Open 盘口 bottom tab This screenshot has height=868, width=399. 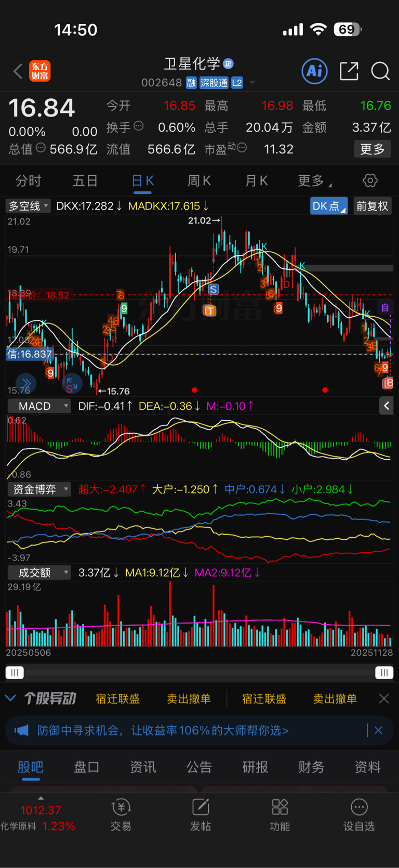(x=87, y=767)
